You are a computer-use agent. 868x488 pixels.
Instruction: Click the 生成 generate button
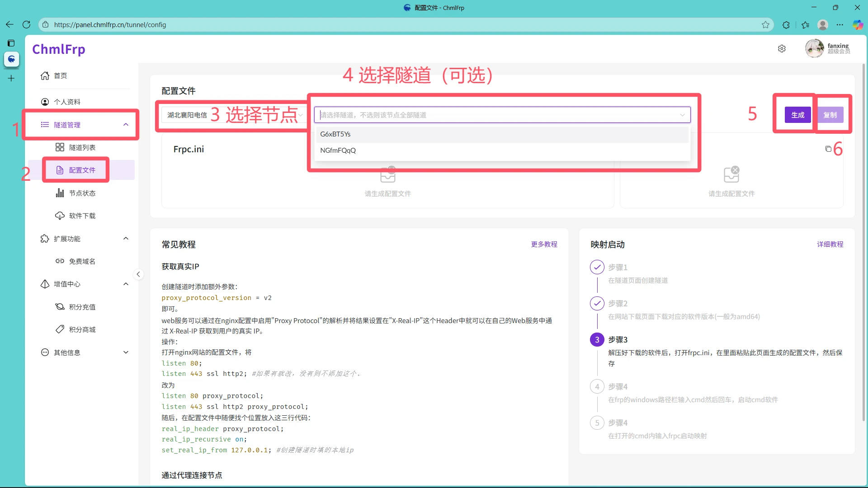pos(797,115)
